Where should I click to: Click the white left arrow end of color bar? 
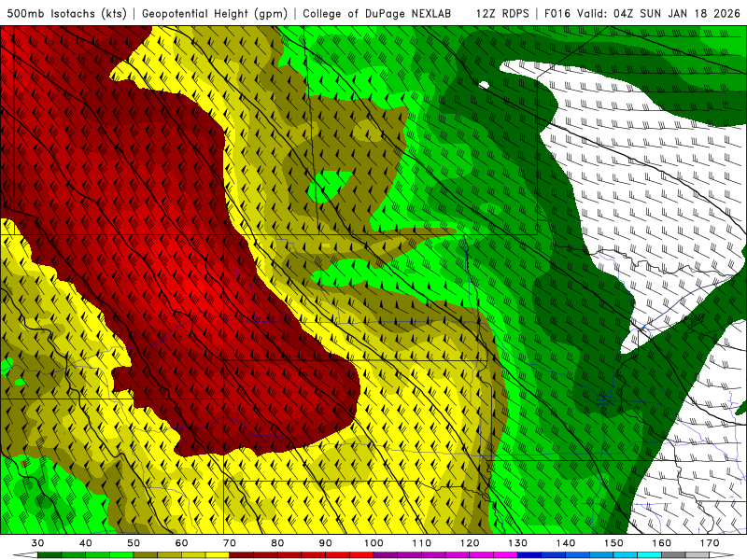point(25,555)
